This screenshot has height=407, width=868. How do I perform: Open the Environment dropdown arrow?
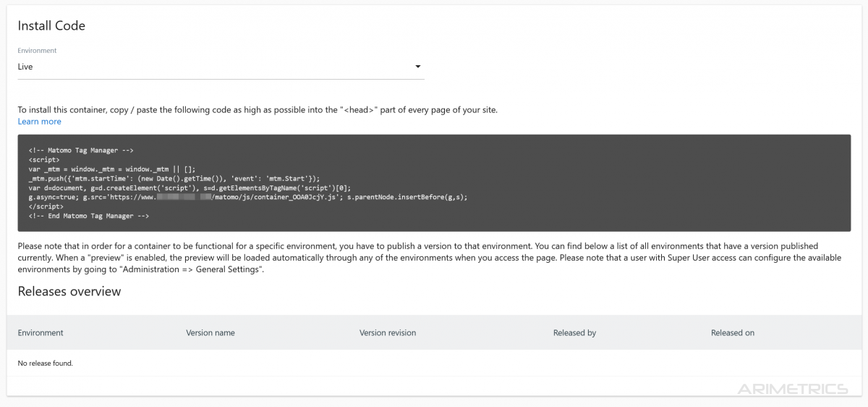tap(417, 67)
